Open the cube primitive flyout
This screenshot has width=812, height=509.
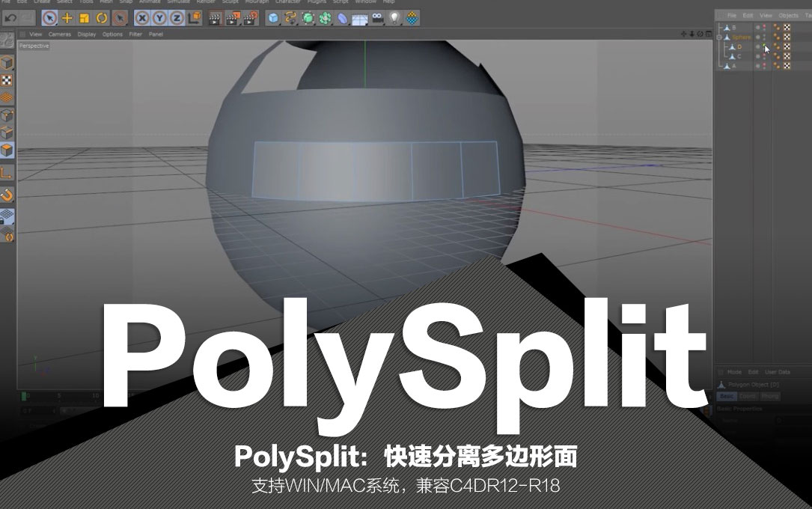pos(272,18)
